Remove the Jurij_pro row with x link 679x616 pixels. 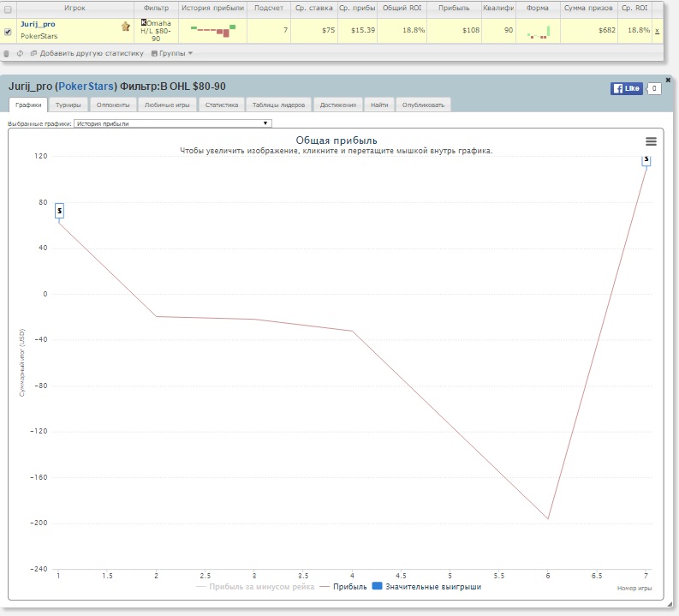[657, 31]
